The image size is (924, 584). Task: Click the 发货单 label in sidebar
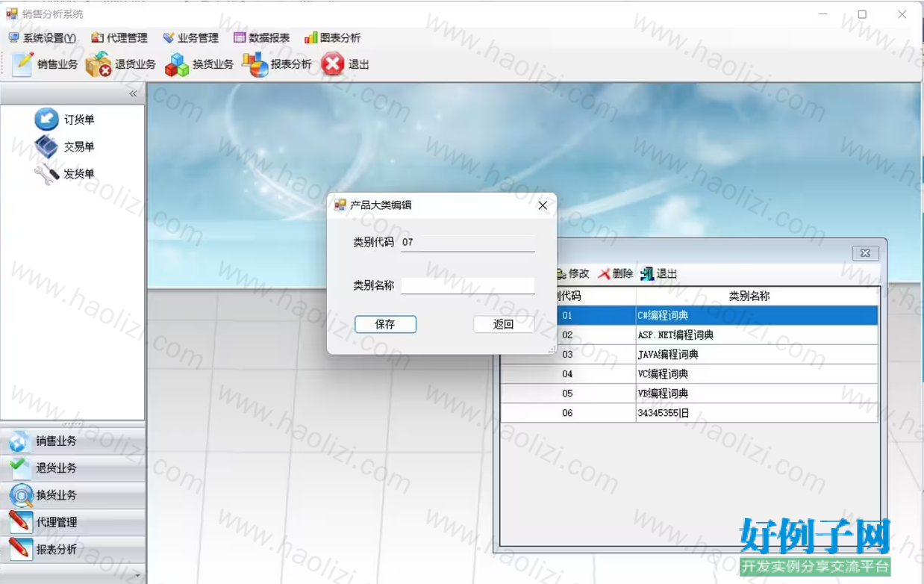(x=79, y=174)
